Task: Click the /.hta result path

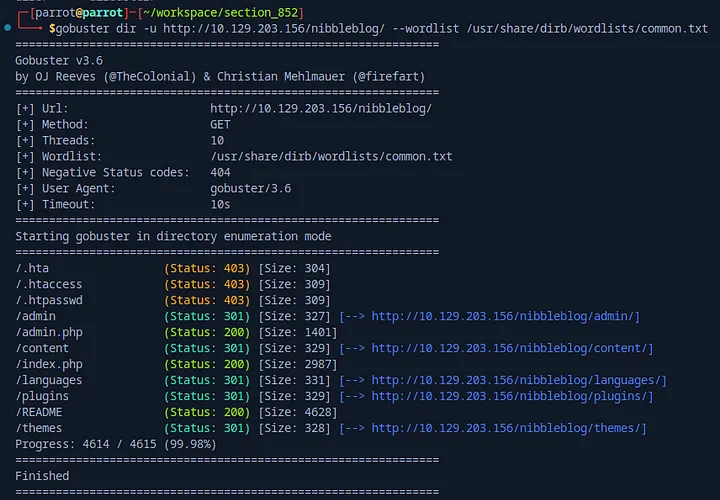Action: tap(33, 268)
